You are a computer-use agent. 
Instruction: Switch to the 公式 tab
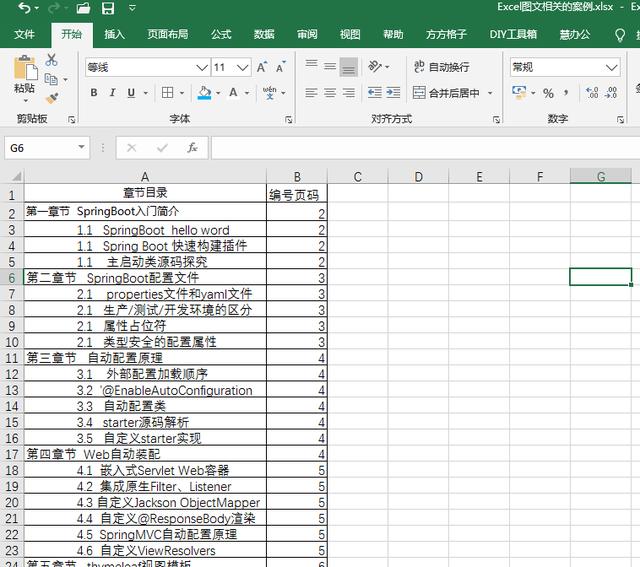[x=221, y=34]
